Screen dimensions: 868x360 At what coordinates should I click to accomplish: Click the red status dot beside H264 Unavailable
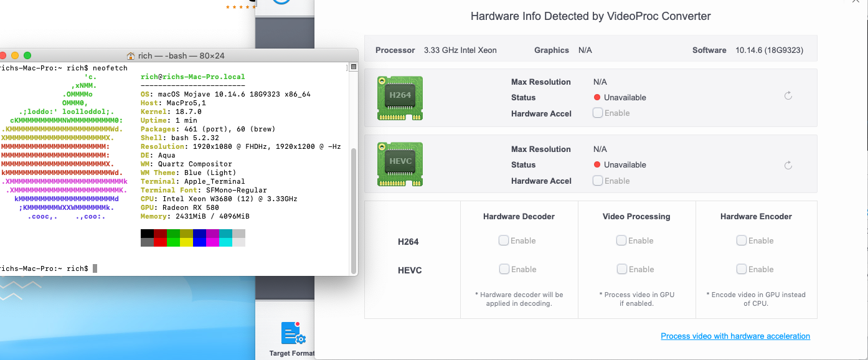tap(597, 97)
